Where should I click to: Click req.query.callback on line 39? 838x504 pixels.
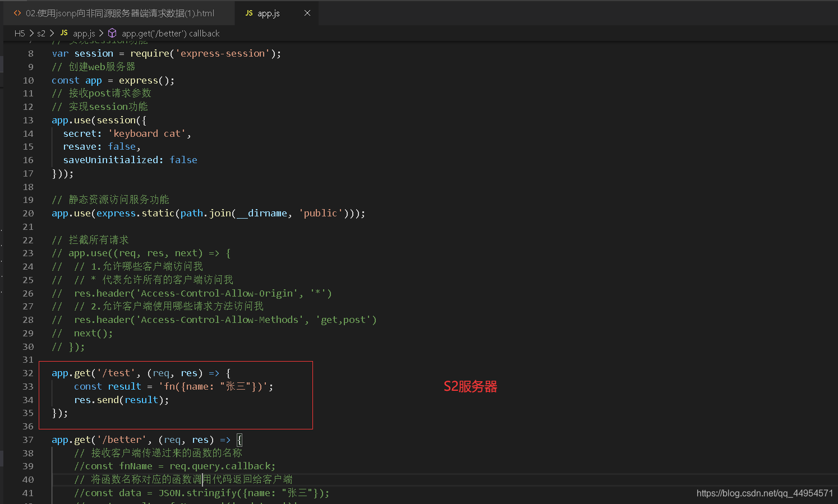(x=220, y=466)
